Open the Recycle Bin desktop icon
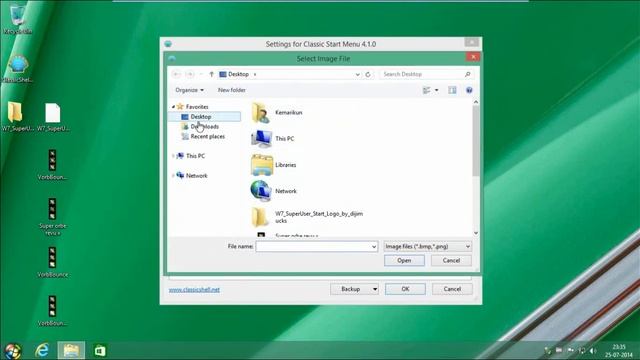The height and width of the screenshot is (360, 640). tap(17, 20)
